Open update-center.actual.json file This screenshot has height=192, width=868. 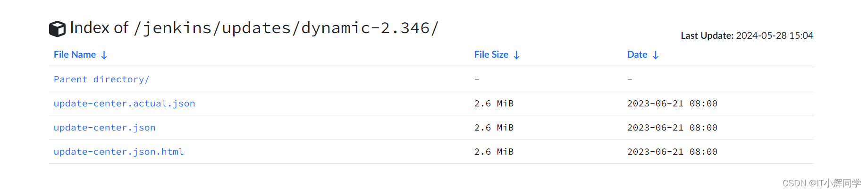pos(124,103)
